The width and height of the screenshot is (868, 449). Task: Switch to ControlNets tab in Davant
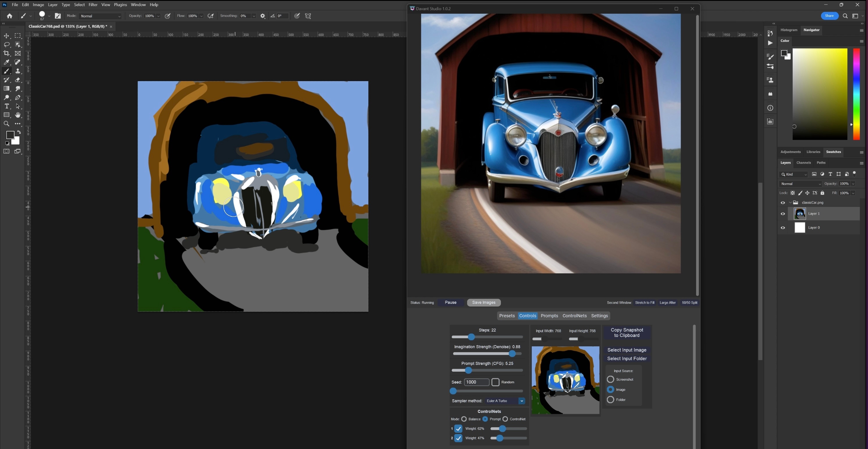(x=574, y=316)
